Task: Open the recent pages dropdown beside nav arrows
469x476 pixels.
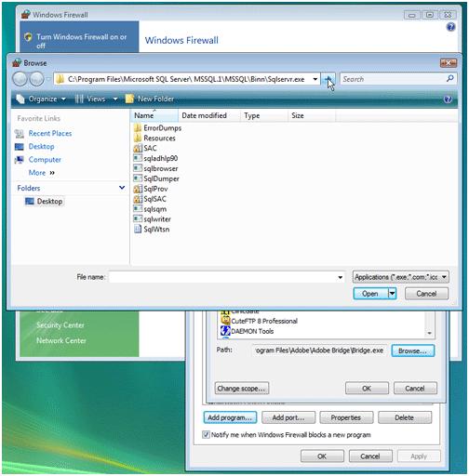Action: (48, 79)
